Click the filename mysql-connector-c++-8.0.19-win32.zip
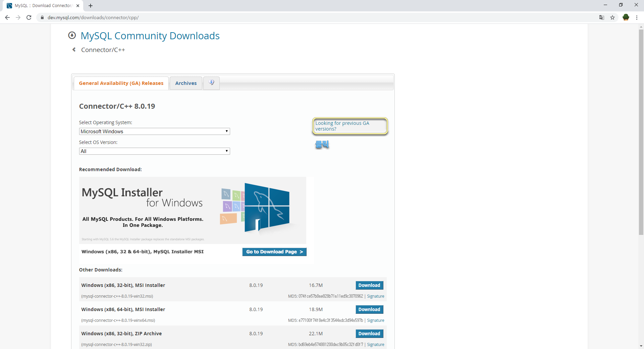Image resolution: width=644 pixels, height=349 pixels. click(x=116, y=345)
